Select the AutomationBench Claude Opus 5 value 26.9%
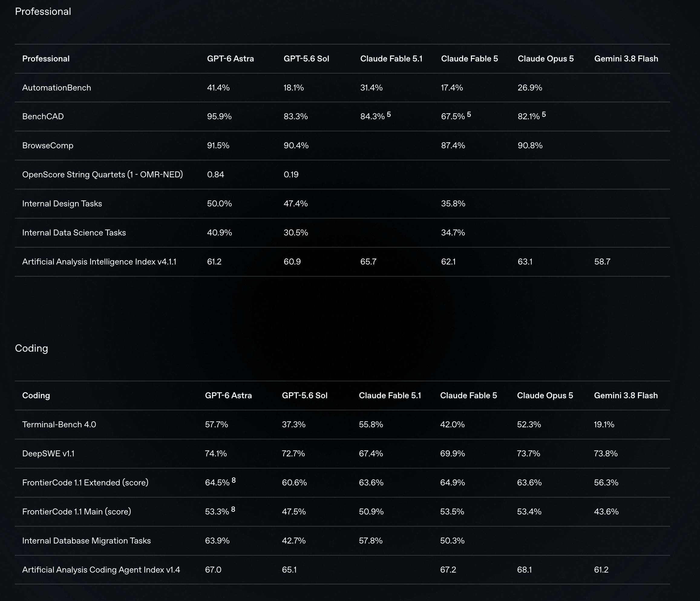This screenshot has height=601, width=700. tap(530, 87)
